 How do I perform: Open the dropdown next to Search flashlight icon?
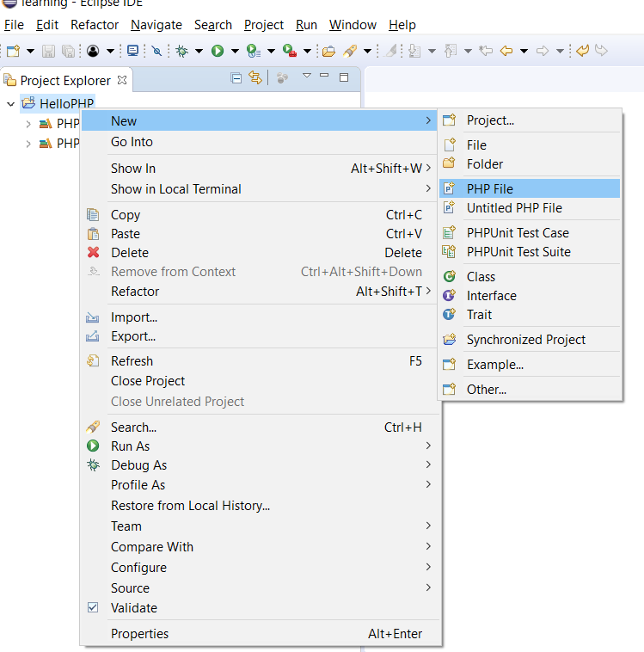point(367,51)
